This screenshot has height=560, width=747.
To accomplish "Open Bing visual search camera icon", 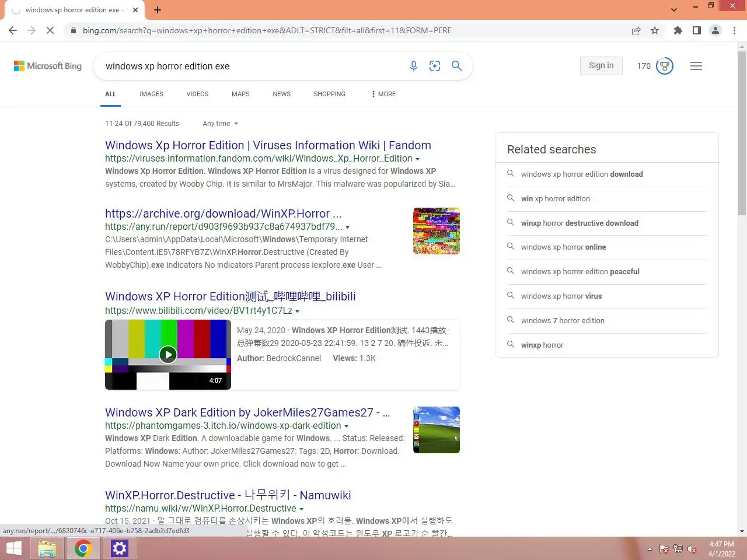I will 435,66.
